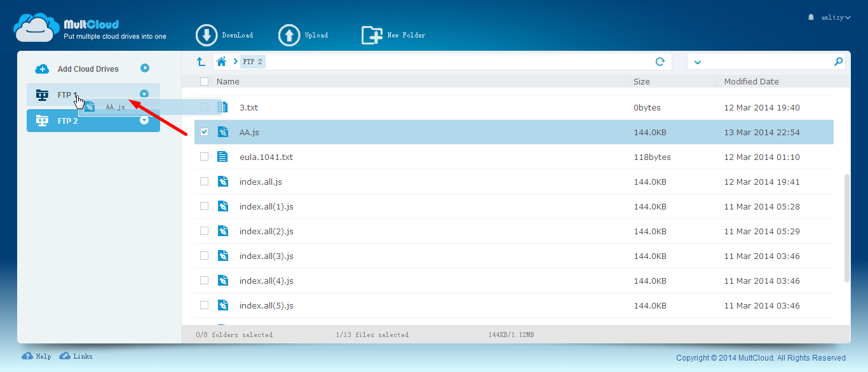Click inside the search input field
This screenshot has width=868, height=372.
(768, 62)
